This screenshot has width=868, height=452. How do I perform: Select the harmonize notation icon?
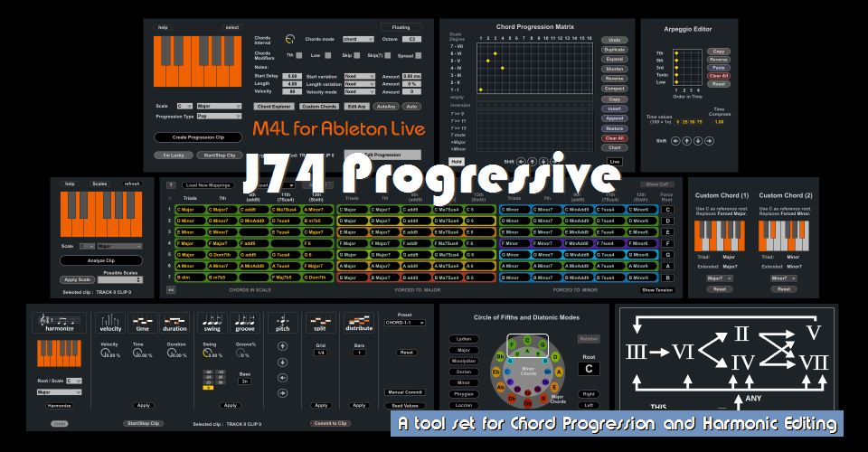[x=60, y=323]
